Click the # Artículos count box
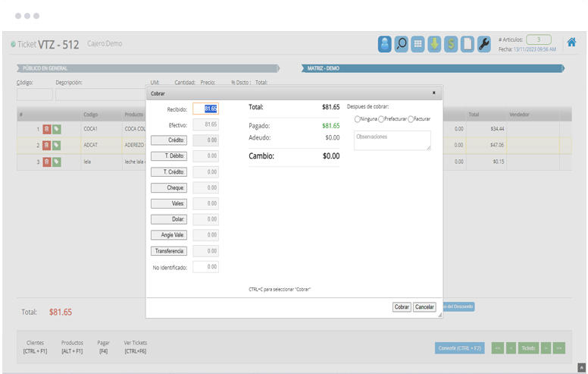The width and height of the screenshot is (588, 374). tap(539, 39)
